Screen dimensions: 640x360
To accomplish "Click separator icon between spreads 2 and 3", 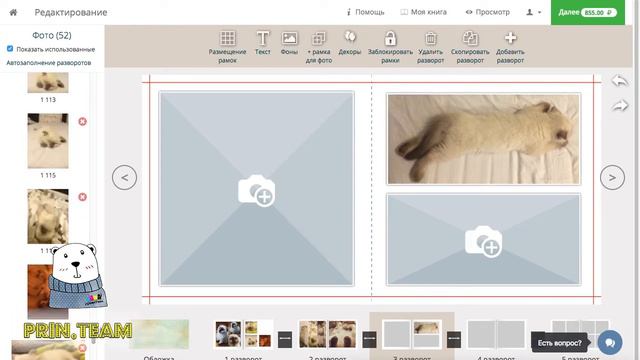I will [369, 339].
